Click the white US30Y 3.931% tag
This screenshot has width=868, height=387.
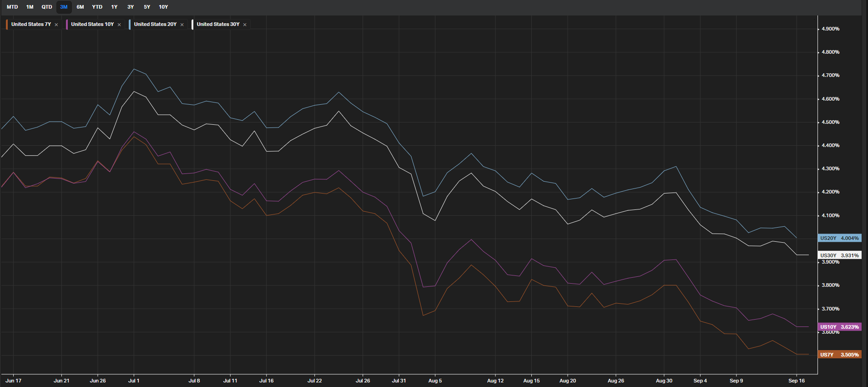pyautogui.click(x=839, y=255)
